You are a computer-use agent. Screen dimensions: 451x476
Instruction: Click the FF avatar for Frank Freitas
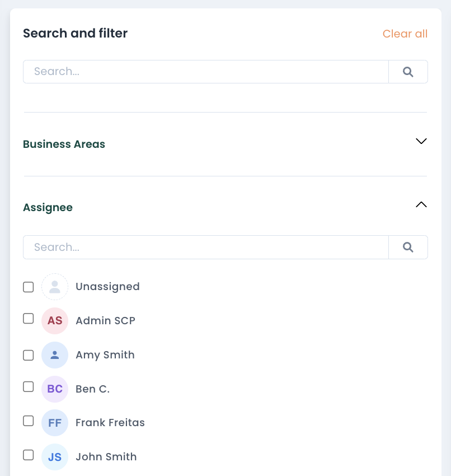(55, 423)
